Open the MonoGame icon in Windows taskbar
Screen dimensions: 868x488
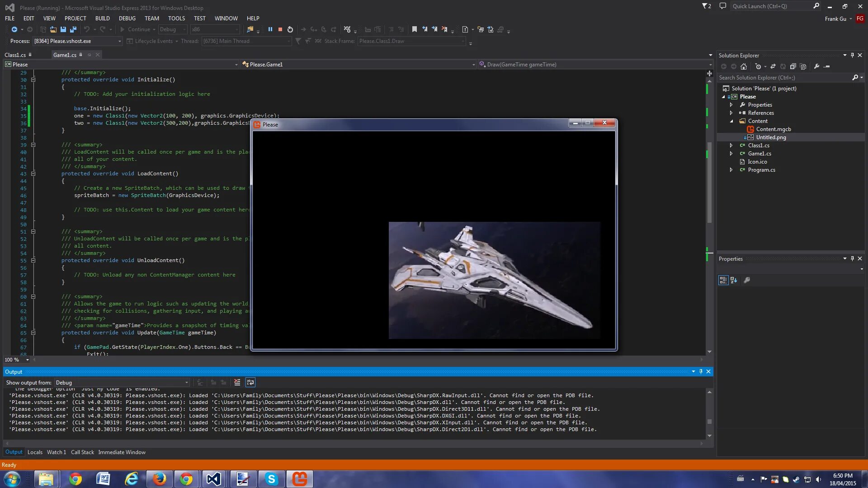[299, 479]
